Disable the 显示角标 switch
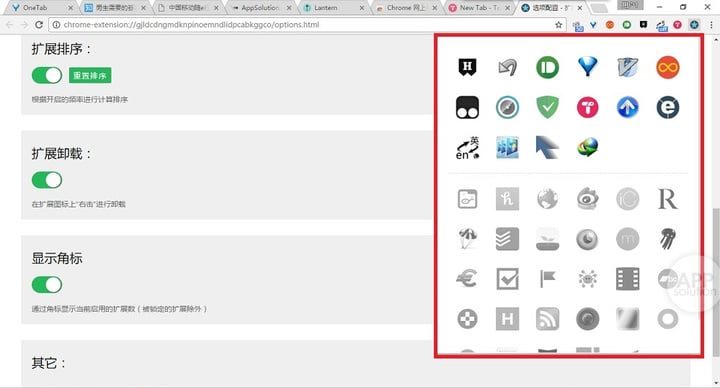Viewport: 720px width, 388px height. (x=47, y=285)
